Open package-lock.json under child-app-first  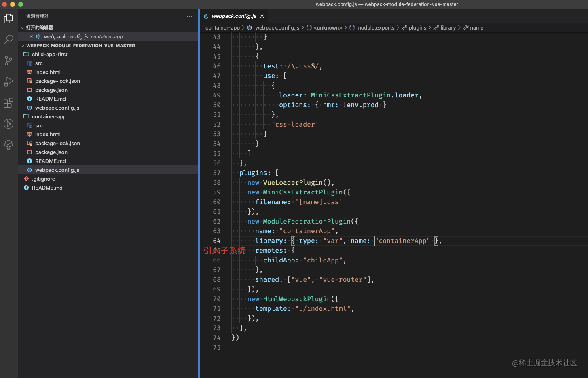(108, 81)
